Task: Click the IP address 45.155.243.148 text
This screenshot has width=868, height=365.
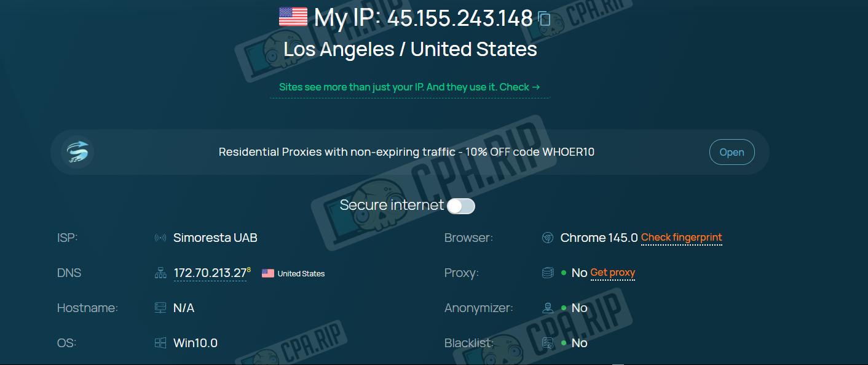Action: [x=460, y=18]
